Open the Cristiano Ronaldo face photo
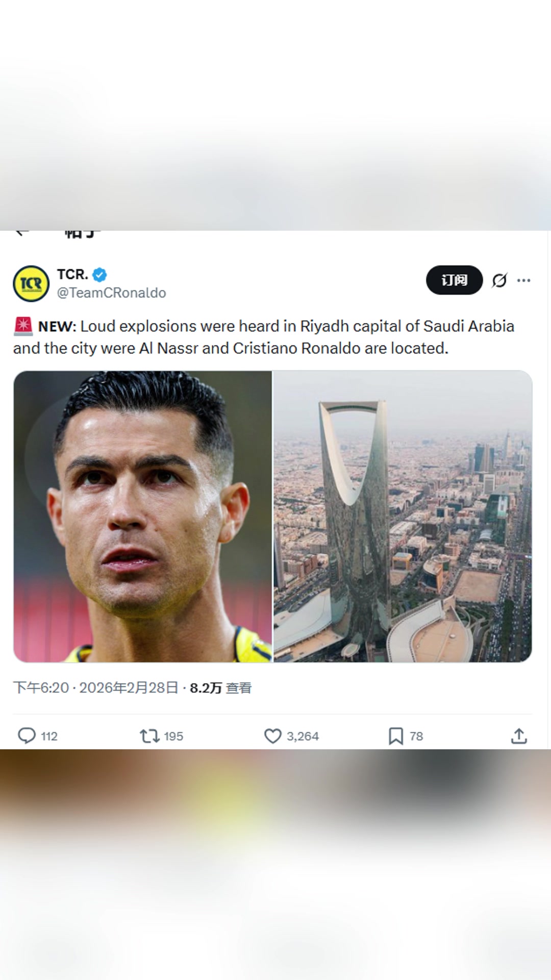This screenshot has width=551, height=980. 143,516
